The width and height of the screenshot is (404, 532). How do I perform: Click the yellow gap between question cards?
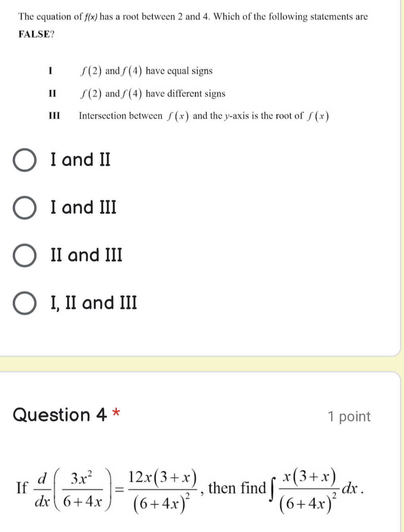(x=202, y=364)
